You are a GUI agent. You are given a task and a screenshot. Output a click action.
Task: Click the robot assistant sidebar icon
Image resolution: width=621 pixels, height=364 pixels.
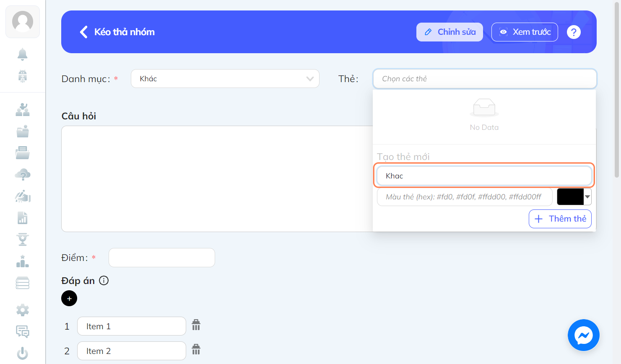(23, 76)
